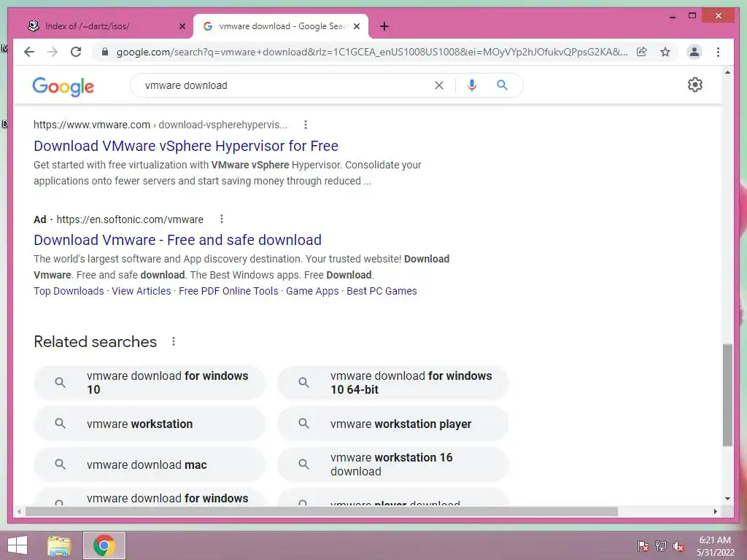Viewport: 747px width, 560px height.
Task: Open the Action Center flag tray icon
Action: pyautogui.click(x=643, y=545)
